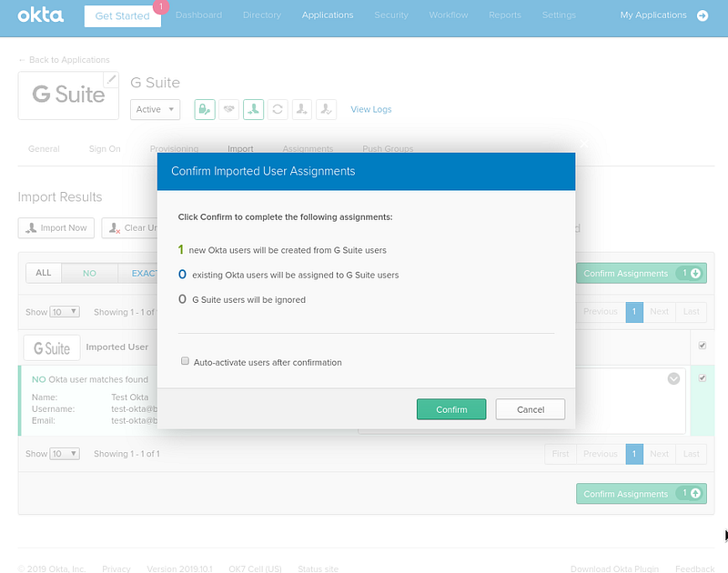Click the Okta logo
This screenshot has width=728, height=573.
click(x=40, y=15)
